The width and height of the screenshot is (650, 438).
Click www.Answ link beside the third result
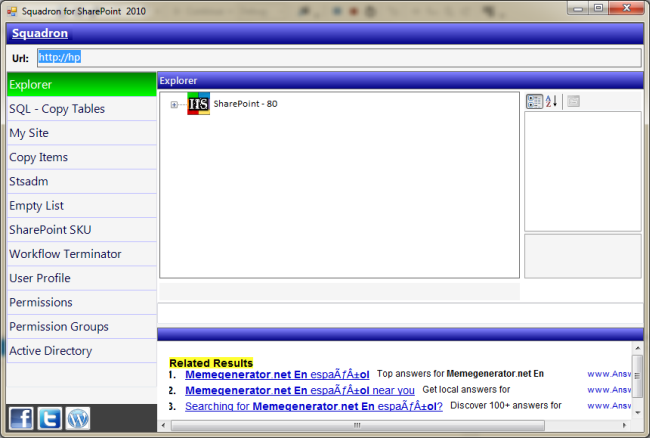609,405
